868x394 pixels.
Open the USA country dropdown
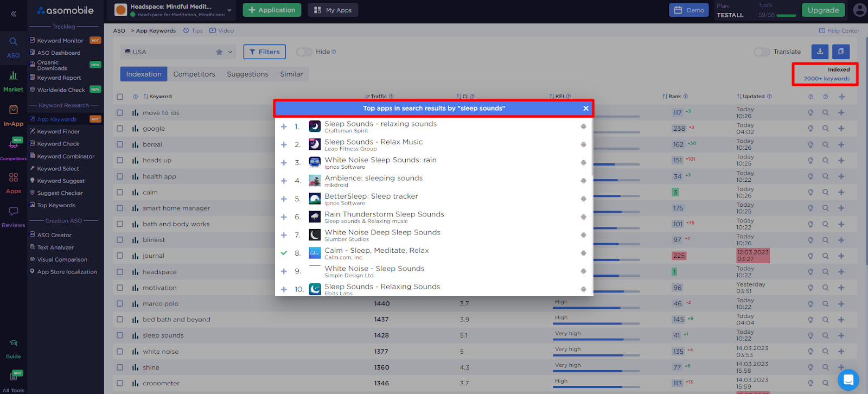point(178,52)
